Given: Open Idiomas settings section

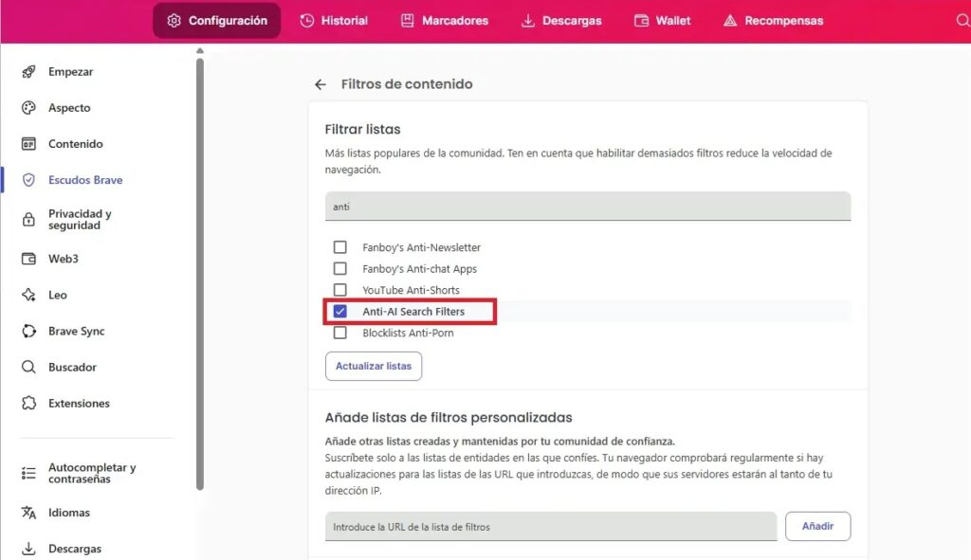Looking at the screenshot, I should (68, 513).
